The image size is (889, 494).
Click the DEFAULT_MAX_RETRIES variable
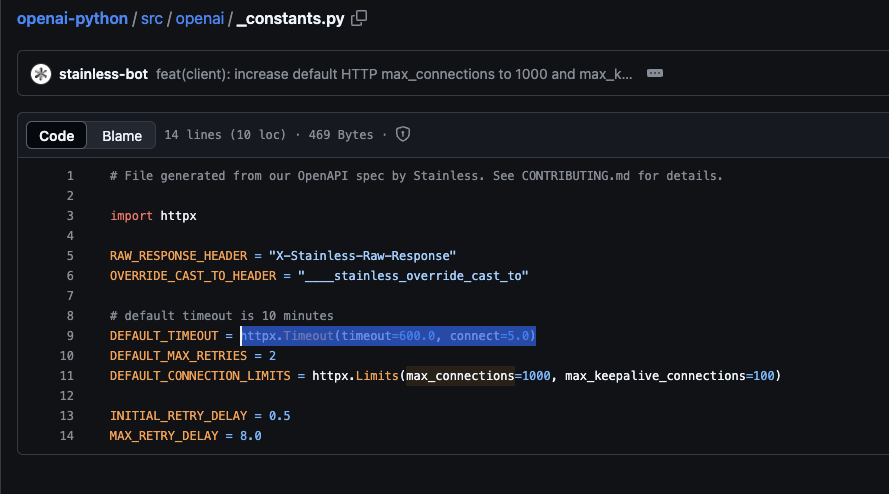[179, 356]
